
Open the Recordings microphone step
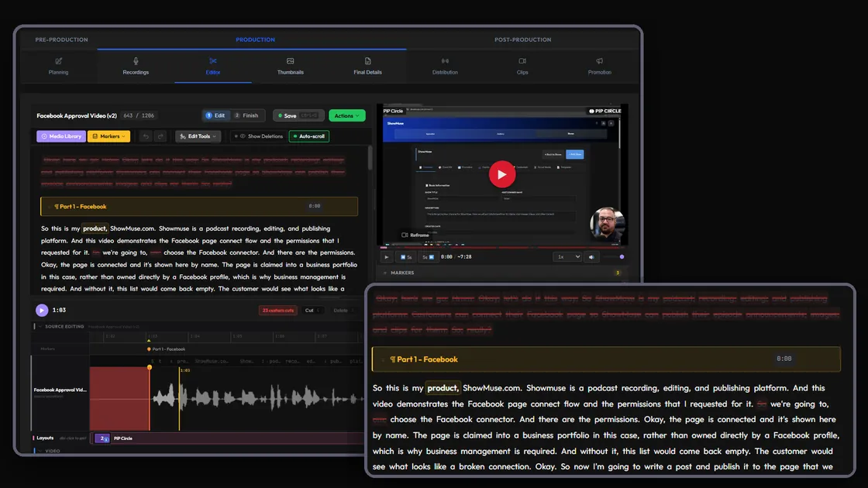pos(136,65)
